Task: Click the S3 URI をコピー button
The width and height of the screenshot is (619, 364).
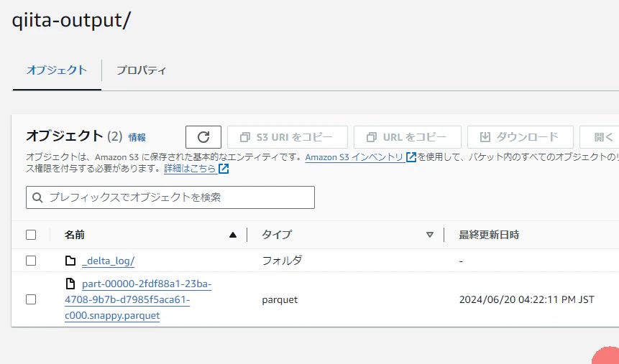Action: point(288,137)
